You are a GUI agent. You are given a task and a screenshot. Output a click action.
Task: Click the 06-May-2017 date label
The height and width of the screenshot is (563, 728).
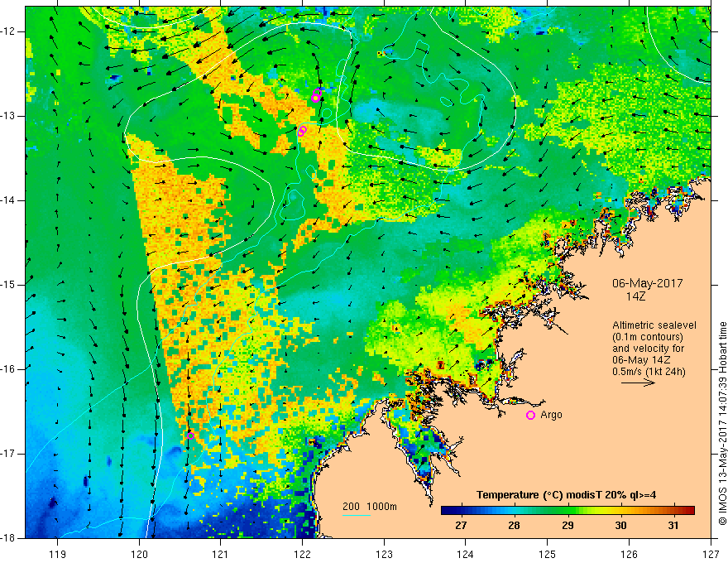pyautogui.click(x=647, y=282)
